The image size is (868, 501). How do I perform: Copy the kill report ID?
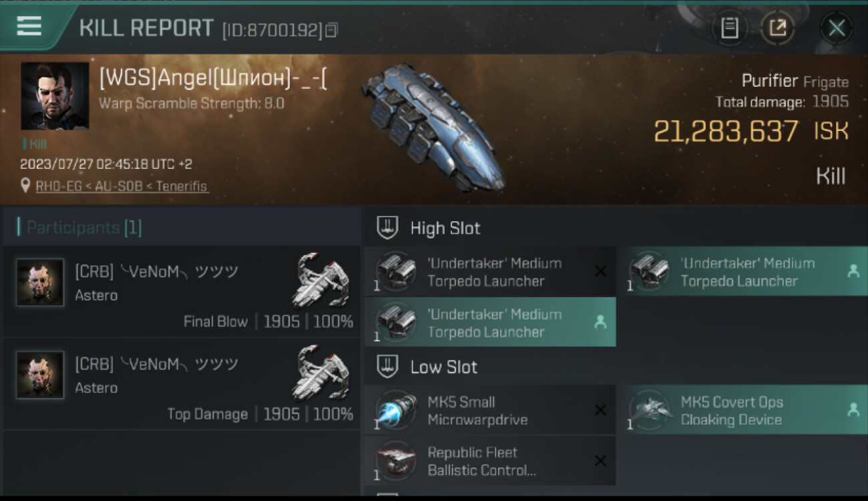(x=333, y=30)
